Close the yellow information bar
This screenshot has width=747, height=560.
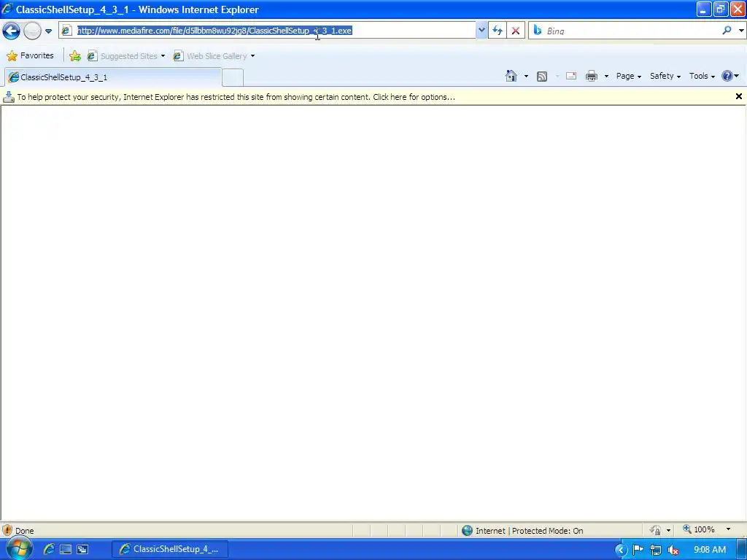pyautogui.click(x=738, y=96)
